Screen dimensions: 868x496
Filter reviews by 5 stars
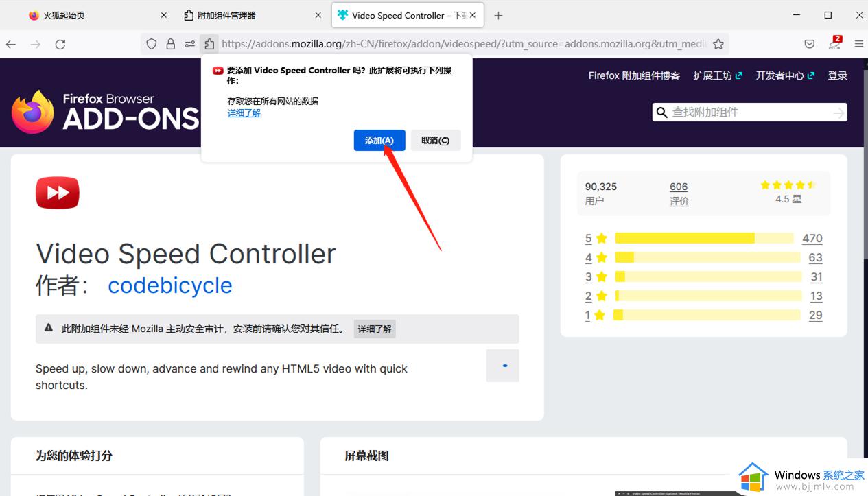pos(596,238)
